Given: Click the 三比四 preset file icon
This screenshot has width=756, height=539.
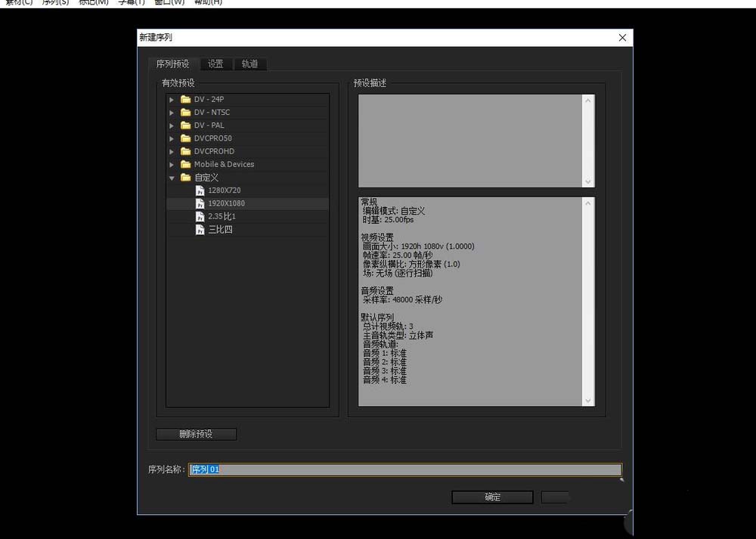Looking at the screenshot, I should 198,229.
